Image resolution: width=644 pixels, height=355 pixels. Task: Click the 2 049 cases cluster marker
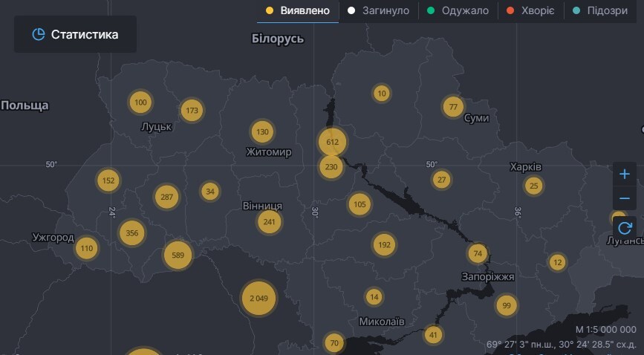(258, 298)
